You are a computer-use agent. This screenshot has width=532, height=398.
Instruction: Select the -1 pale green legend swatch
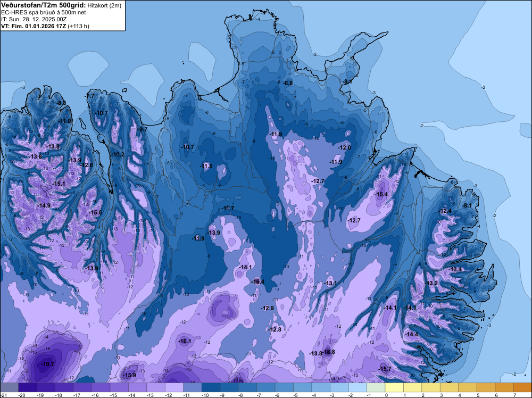(376, 387)
